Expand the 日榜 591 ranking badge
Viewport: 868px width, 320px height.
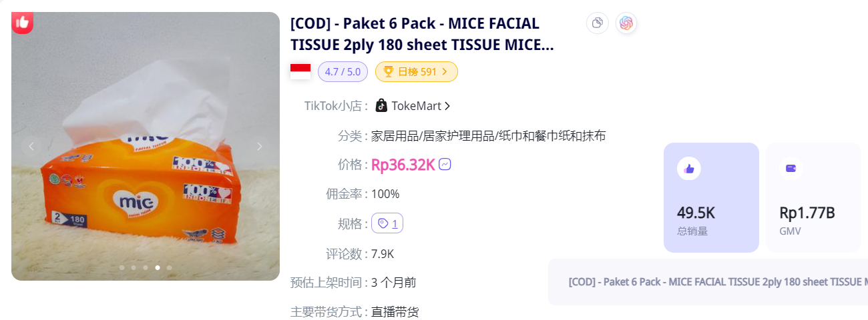417,71
